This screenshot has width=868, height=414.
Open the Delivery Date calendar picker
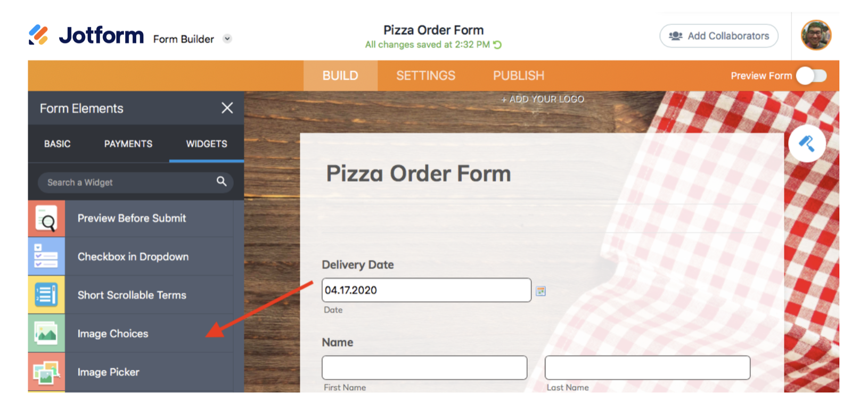[x=541, y=291]
